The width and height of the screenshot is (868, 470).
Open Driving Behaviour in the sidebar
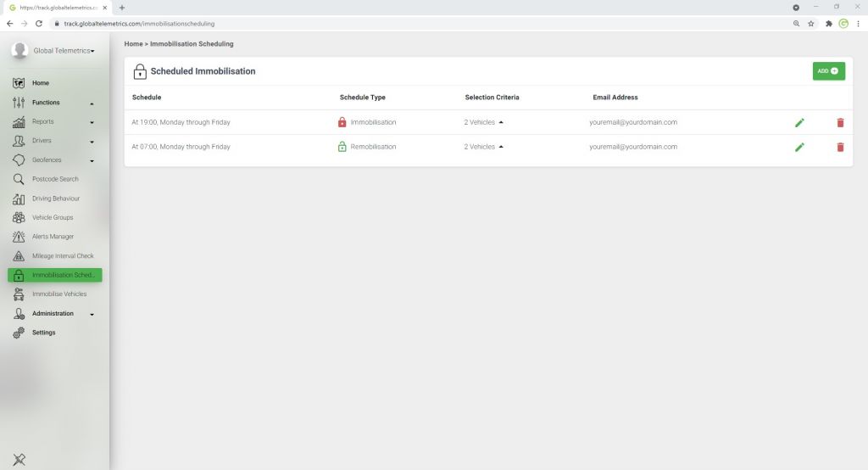point(56,199)
